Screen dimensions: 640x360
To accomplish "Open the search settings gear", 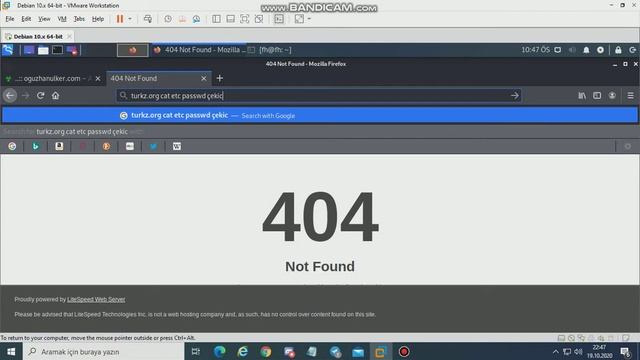I will tap(627, 146).
